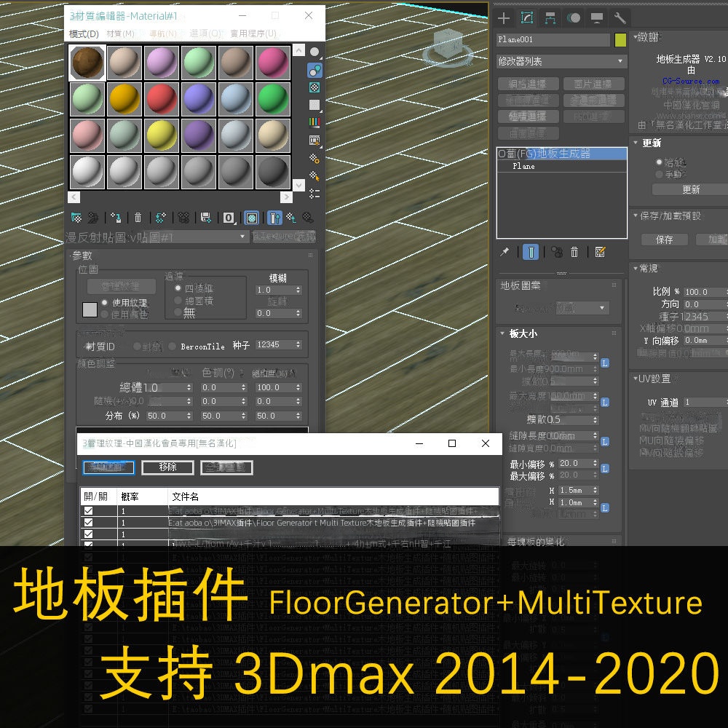Image resolution: width=728 pixels, height=728 pixels.
Task: Click Assign Material to Selection icon
Action: [116, 217]
